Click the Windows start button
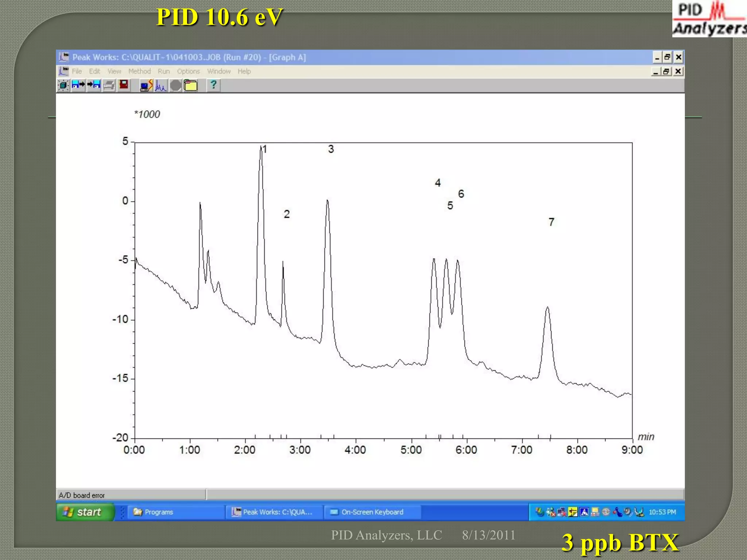The image size is (747, 560). 85,512
